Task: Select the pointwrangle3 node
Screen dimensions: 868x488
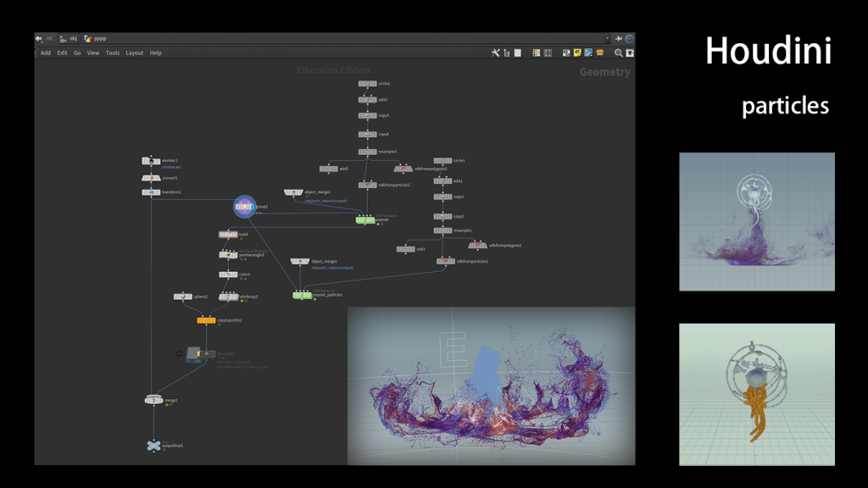Action: pos(228,254)
